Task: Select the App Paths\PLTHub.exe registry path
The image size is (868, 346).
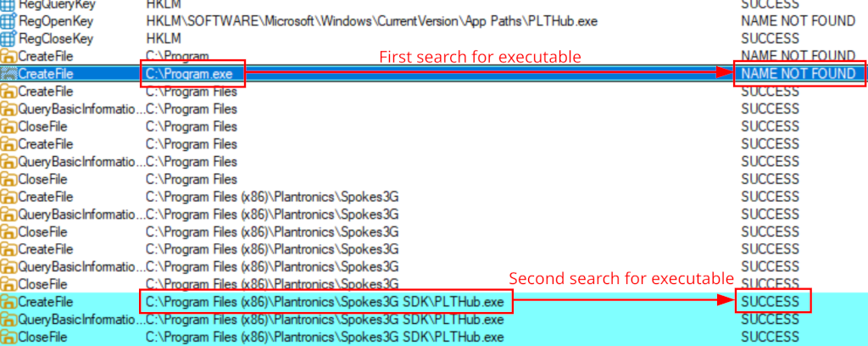Action: click(x=372, y=20)
